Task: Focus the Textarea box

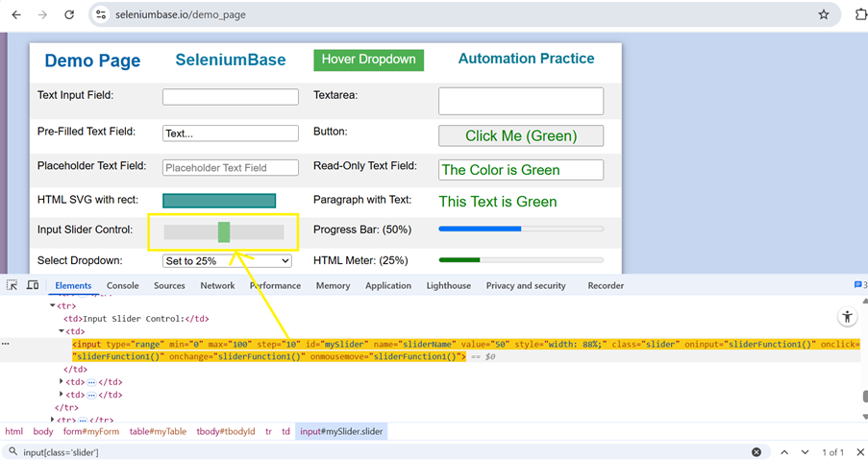Action: (x=521, y=101)
